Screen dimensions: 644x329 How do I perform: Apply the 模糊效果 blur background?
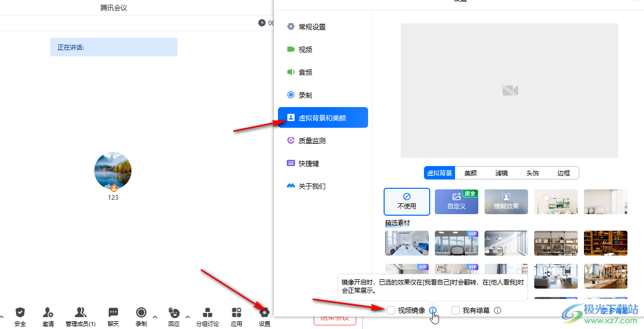(x=506, y=202)
